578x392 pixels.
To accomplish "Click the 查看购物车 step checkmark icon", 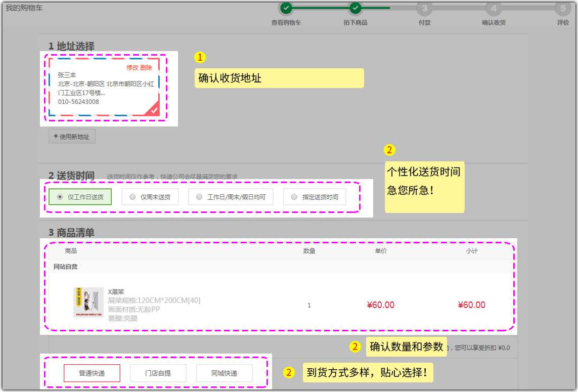I will tap(286, 8).
